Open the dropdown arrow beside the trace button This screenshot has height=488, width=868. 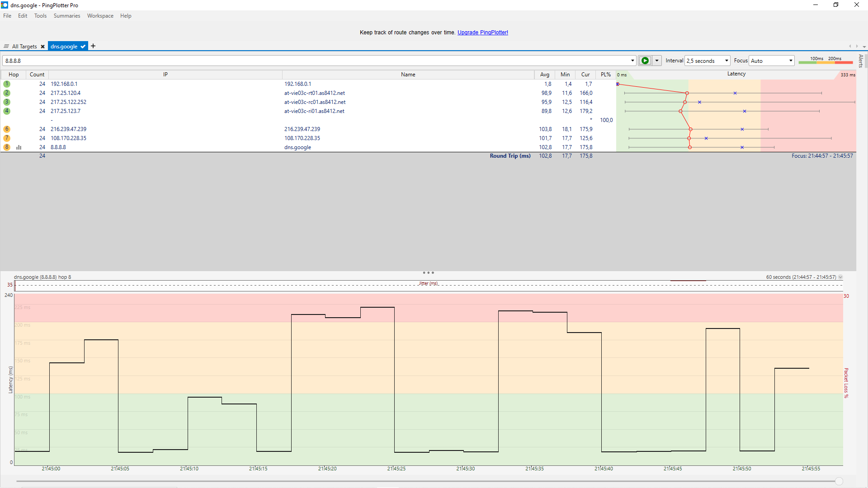(x=657, y=61)
